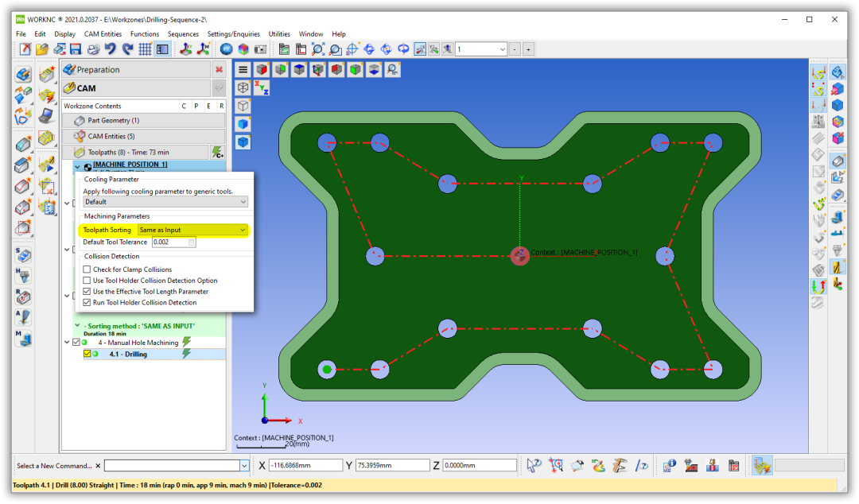Click the red X button beside Preparation
Screen dimensions: 859x504
tap(219, 70)
